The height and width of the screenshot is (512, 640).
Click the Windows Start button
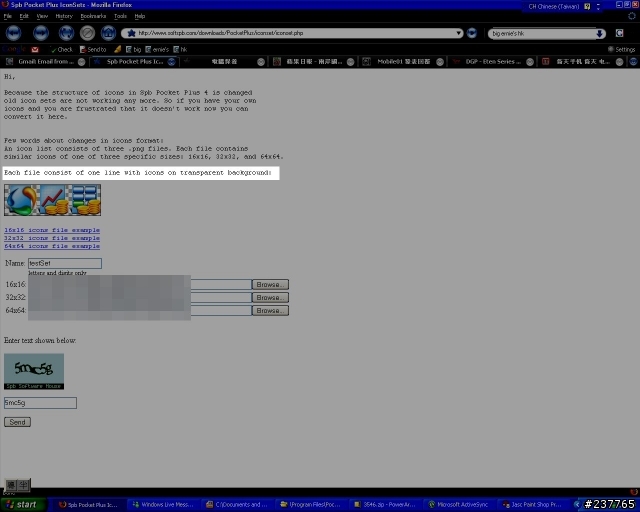pos(23,505)
